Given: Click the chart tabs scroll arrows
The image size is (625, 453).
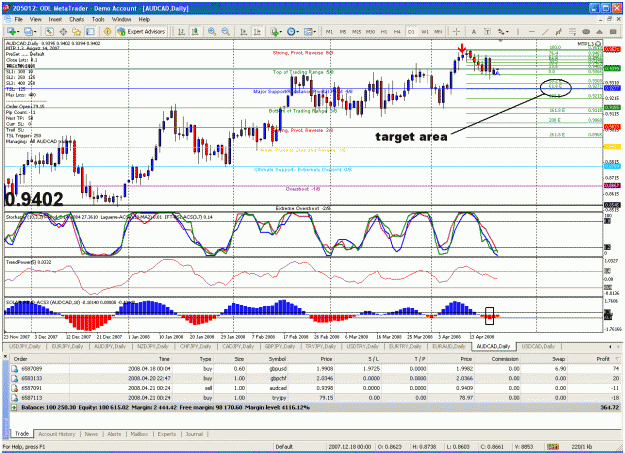Looking at the screenshot, I should click(614, 347).
